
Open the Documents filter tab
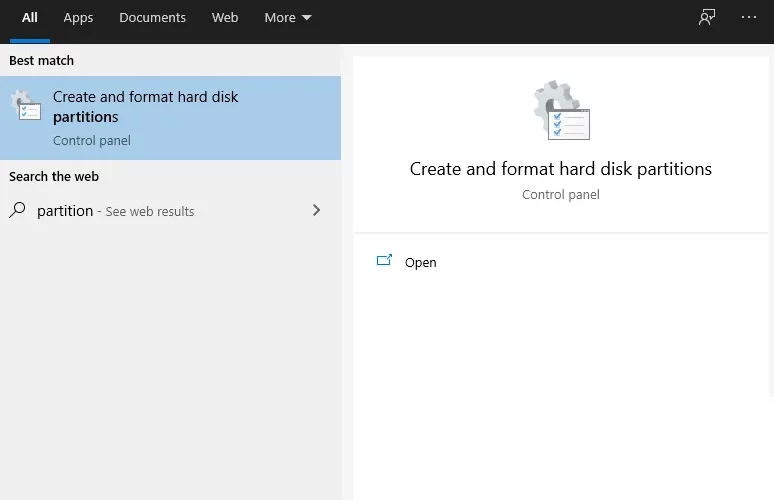(x=152, y=18)
